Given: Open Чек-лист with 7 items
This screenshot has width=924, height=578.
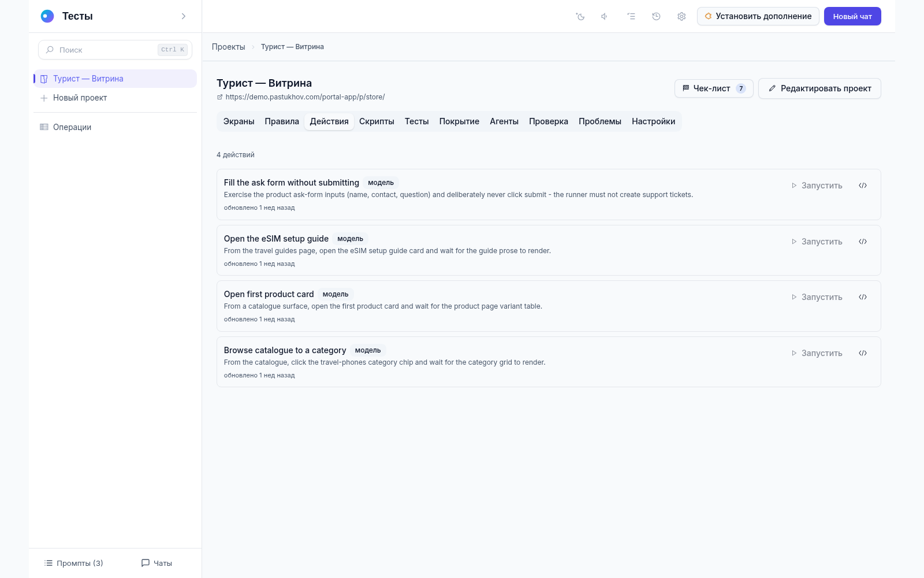Looking at the screenshot, I should (x=714, y=88).
